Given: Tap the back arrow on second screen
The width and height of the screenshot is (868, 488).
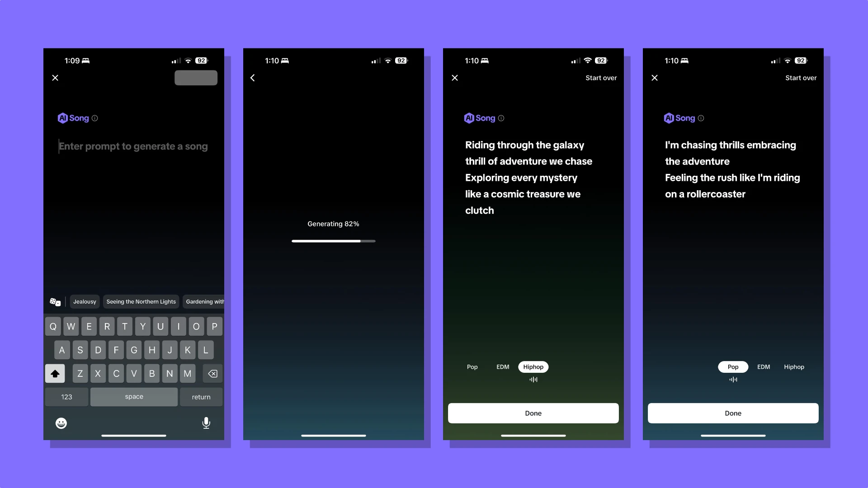Looking at the screenshot, I should click(x=253, y=78).
